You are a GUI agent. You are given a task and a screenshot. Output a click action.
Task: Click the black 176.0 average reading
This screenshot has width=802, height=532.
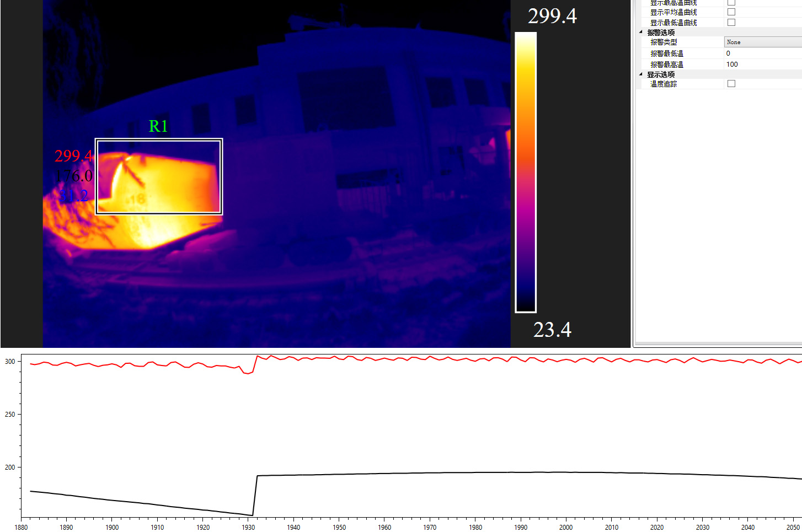pos(73,176)
